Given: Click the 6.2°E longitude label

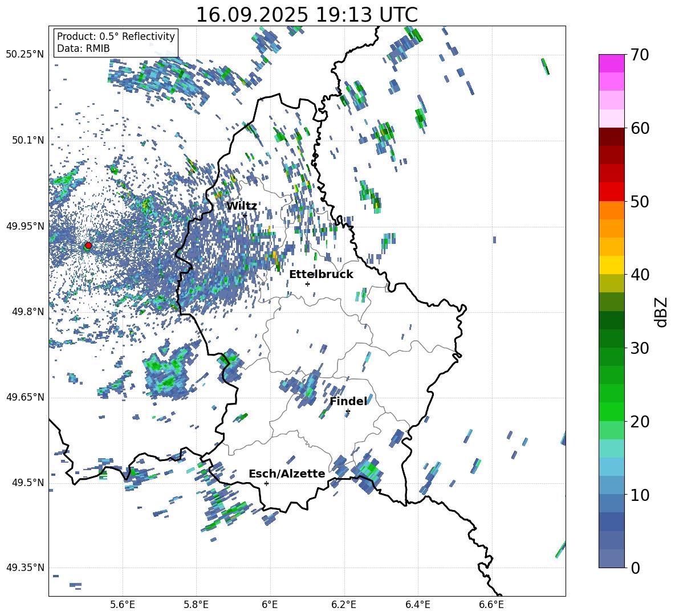Looking at the screenshot, I should click(x=344, y=605).
